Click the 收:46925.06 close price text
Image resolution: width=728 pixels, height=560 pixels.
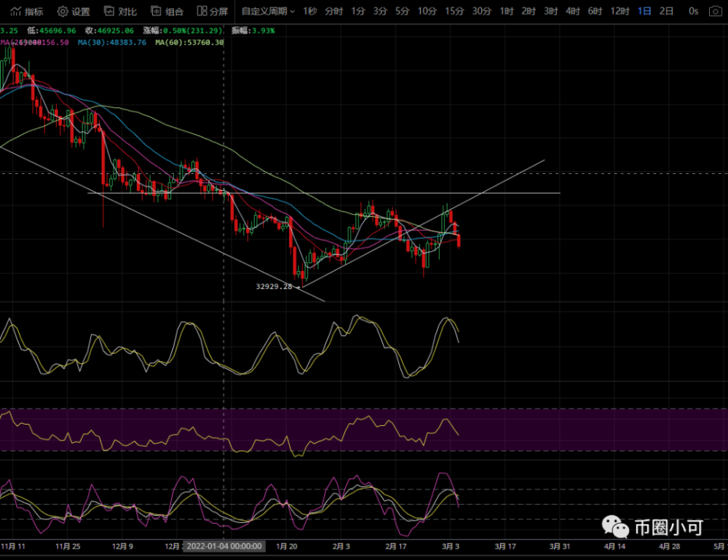(x=109, y=31)
